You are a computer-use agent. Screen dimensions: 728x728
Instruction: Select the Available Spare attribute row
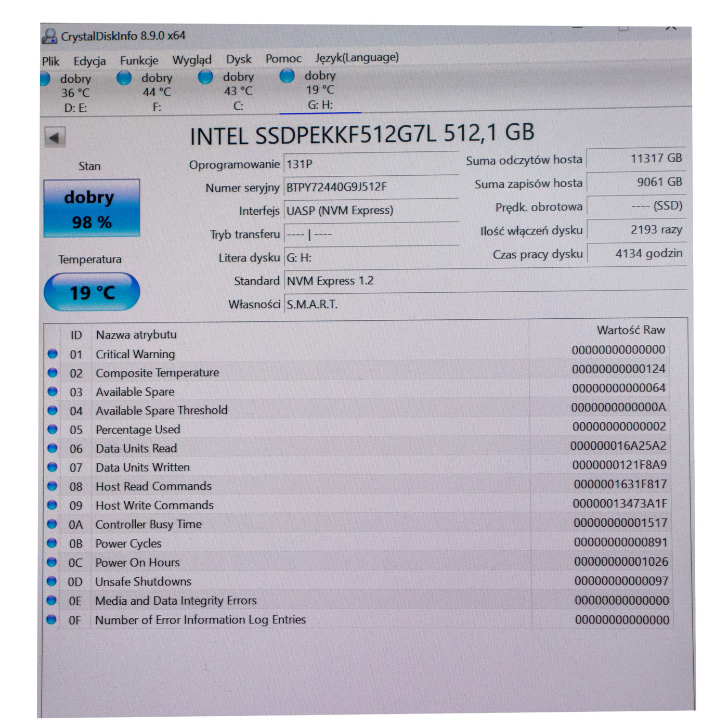pos(357,391)
